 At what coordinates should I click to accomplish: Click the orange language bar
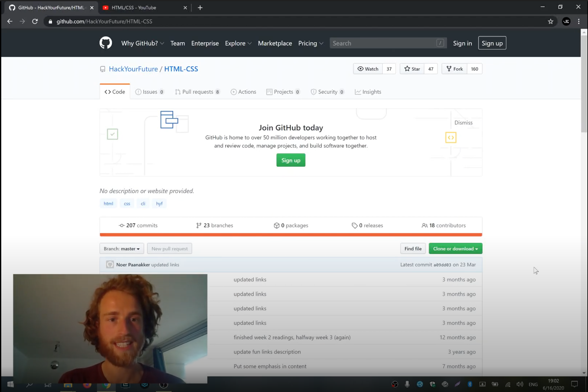[291, 235]
